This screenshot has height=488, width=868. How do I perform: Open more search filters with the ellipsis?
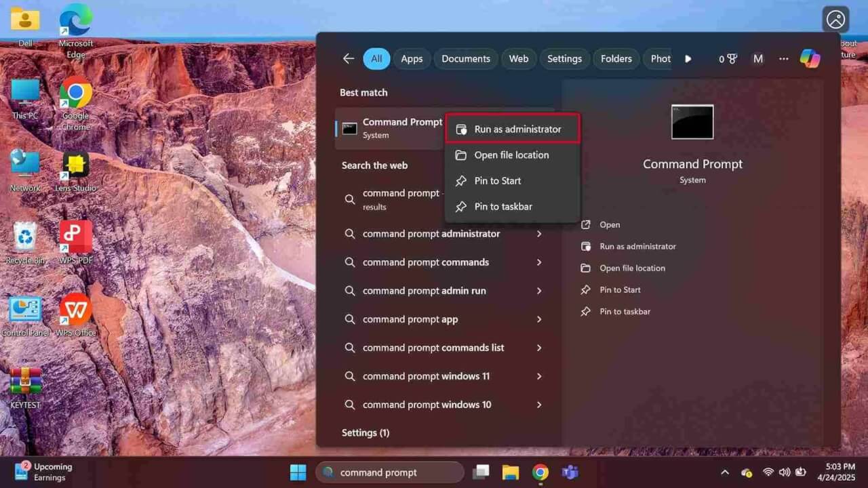[x=783, y=59]
